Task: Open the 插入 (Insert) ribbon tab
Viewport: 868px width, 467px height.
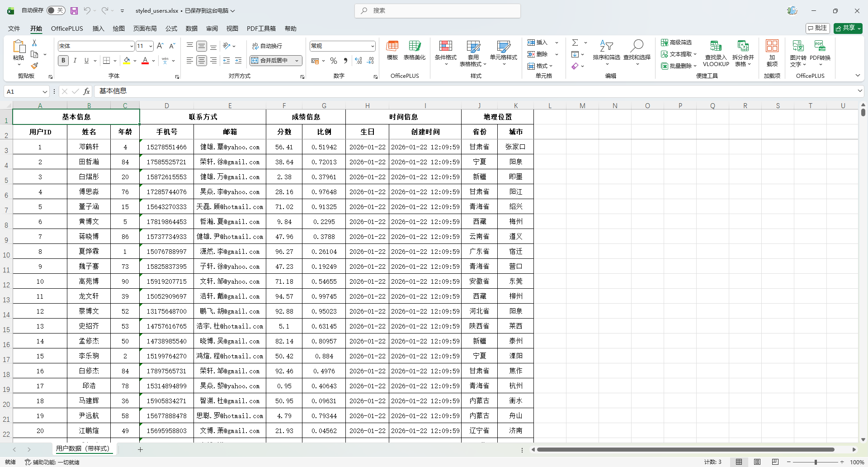Action: [x=98, y=29]
